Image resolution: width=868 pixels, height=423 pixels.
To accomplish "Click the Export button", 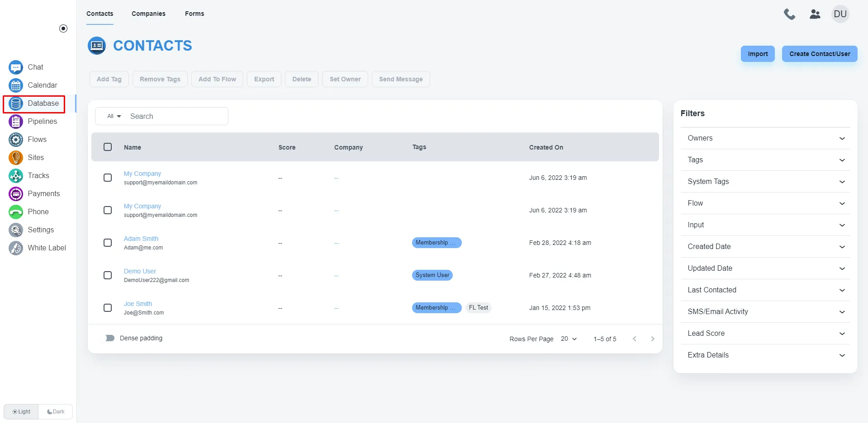I will click(x=264, y=79).
